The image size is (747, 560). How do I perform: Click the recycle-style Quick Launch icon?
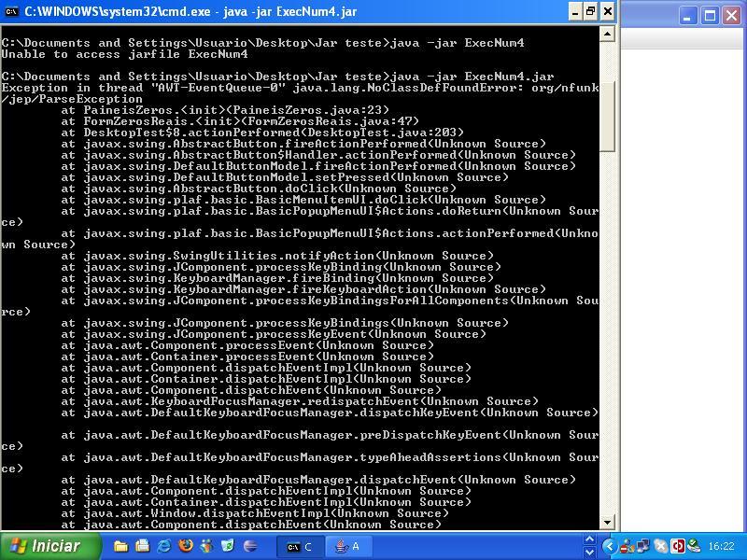(x=229, y=546)
